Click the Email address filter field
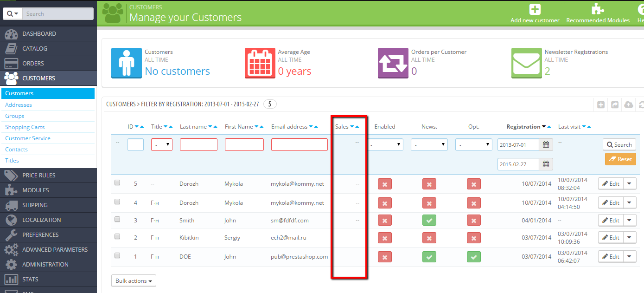Screen dimensions: 644x293 click(300, 145)
